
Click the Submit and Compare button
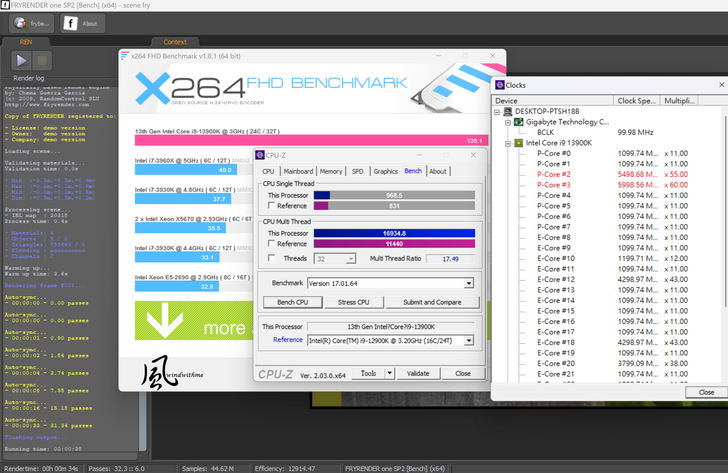432,302
